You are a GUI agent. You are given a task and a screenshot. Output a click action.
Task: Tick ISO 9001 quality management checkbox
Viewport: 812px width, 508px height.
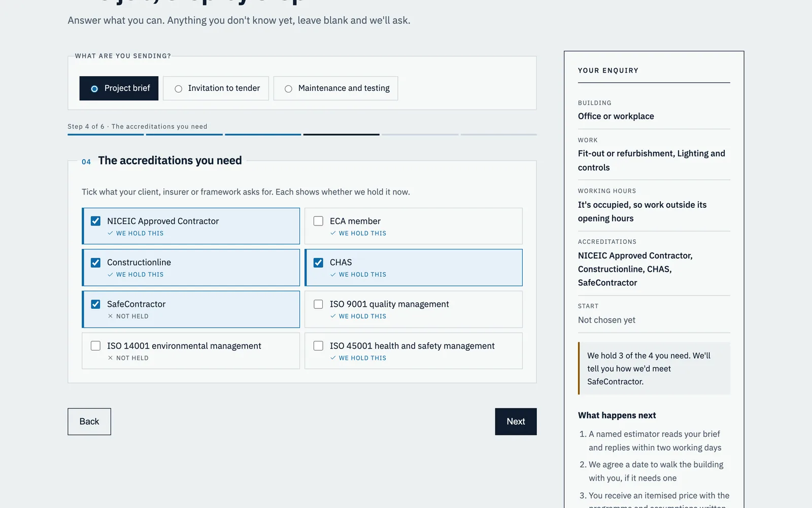[x=318, y=304]
